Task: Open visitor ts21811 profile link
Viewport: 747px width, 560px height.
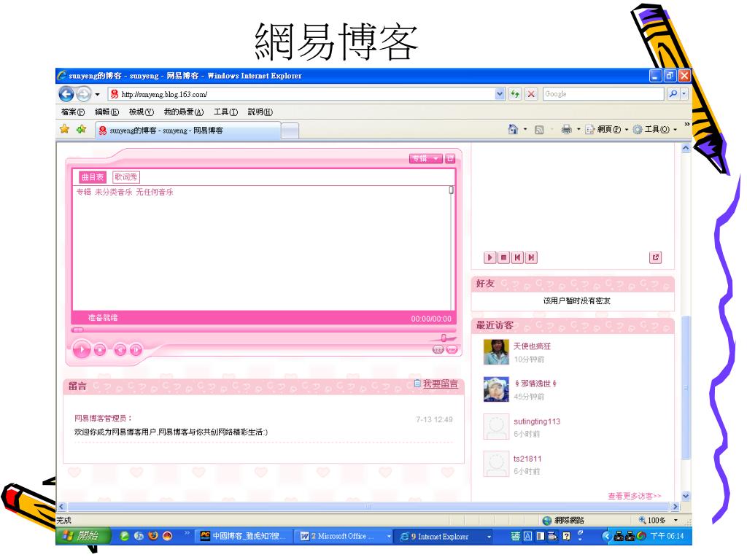Action: (x=527, y=459)
